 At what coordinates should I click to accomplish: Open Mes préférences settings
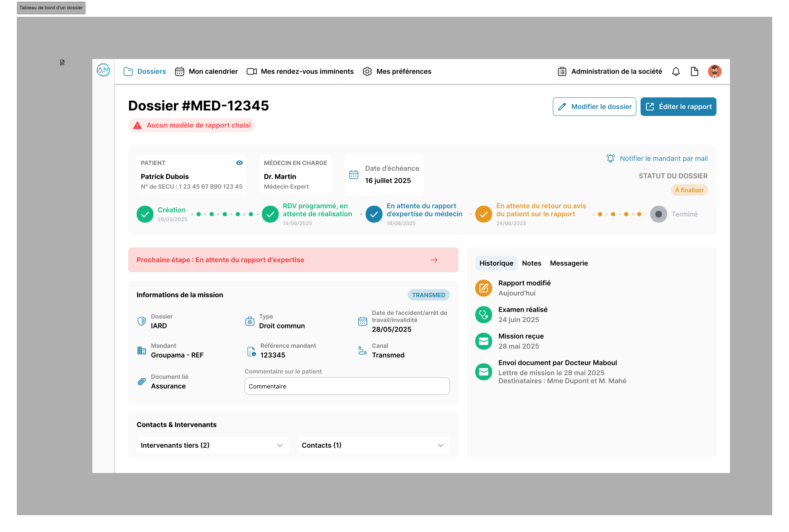pyautogui.click(x=397, y=72)
